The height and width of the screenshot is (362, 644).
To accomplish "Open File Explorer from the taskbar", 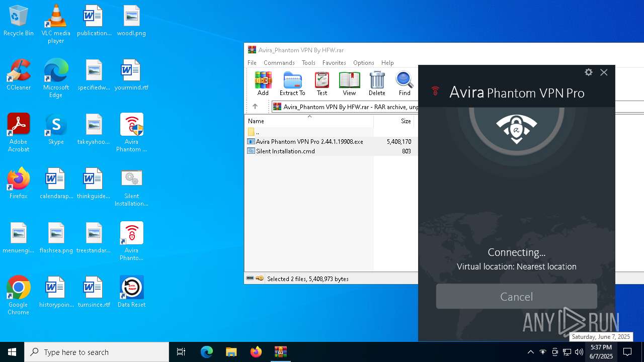I will 231,352.
